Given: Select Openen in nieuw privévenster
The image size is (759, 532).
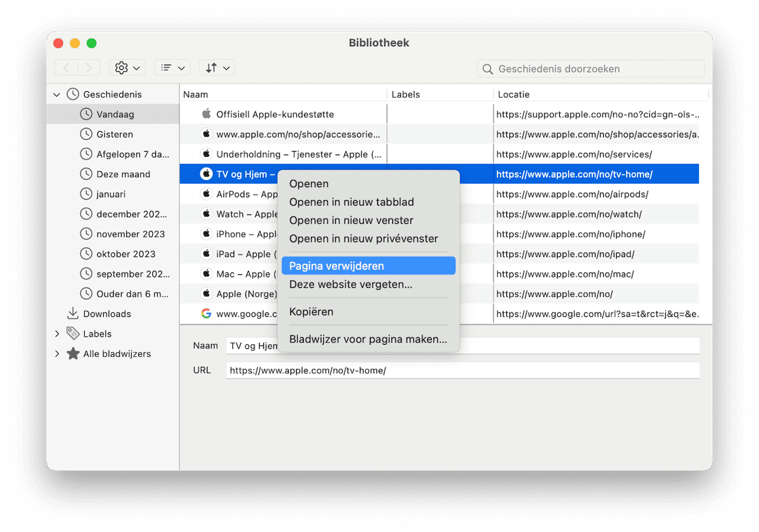Looking at the screenshot, I should click(363, 239).
